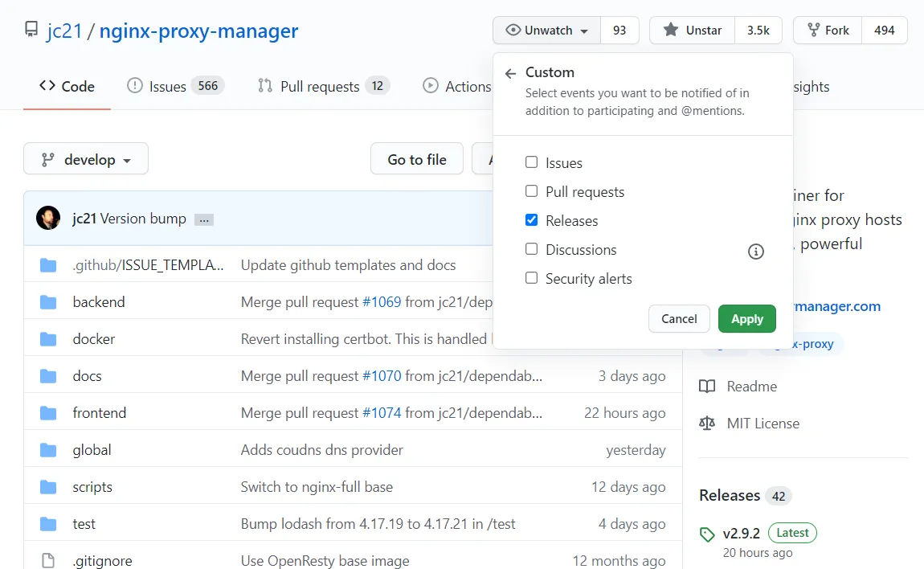Viewport: 924px width, 569px height.
Task: Expand commit message ellipsis button
Action: [x=204, y=220]
